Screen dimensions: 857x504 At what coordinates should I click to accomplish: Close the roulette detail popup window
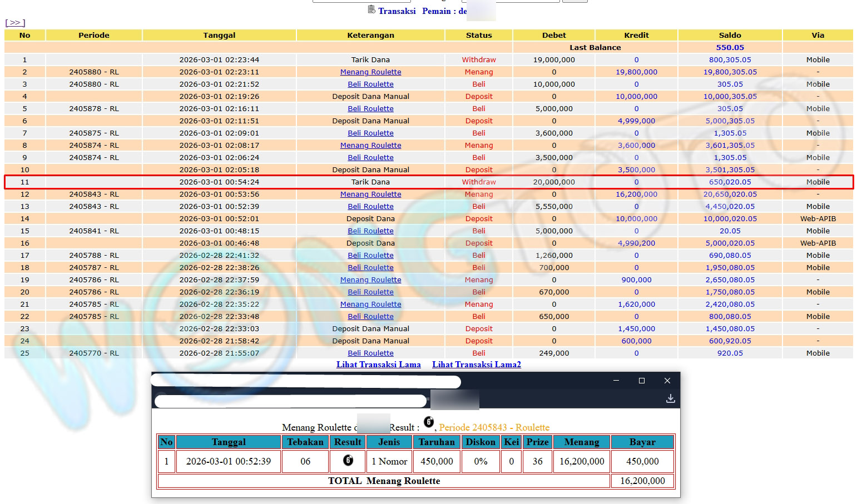pyautogui.click(x=667, y=381)
